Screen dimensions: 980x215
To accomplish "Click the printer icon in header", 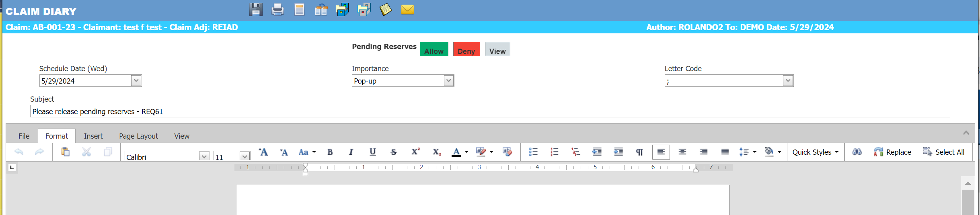I will (x=277, y=9).
